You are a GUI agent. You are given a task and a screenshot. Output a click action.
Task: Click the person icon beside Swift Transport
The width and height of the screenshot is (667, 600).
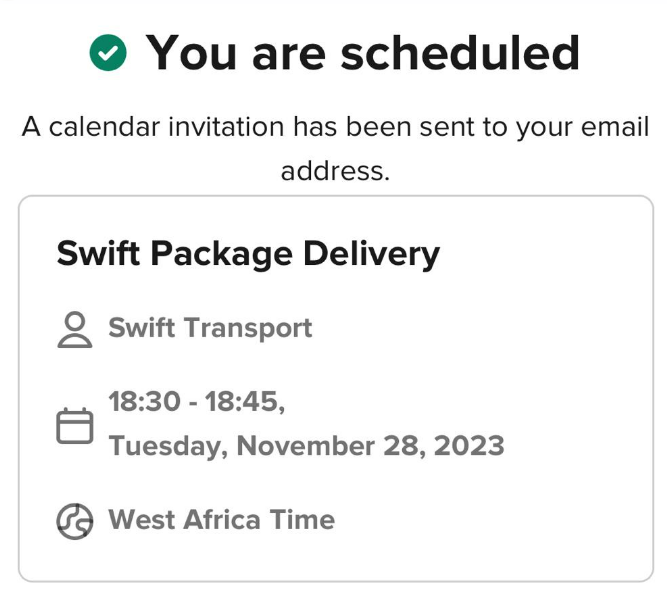pos(75,330)
